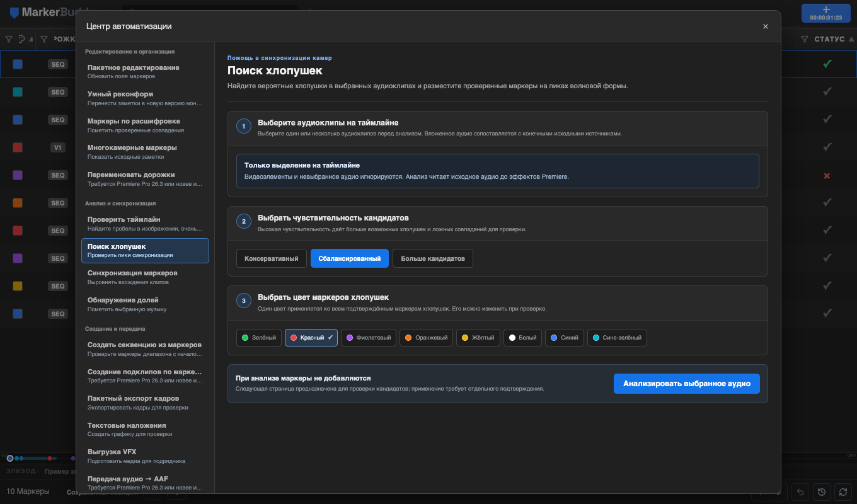Open Умный реконформ in the sidebar
Screen dimensions: 857x504
[145, 98]
